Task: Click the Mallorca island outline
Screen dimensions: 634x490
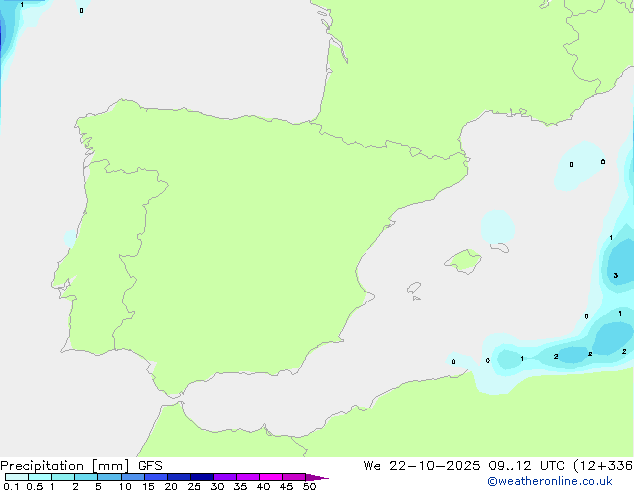Action: (x=463, y=262)
